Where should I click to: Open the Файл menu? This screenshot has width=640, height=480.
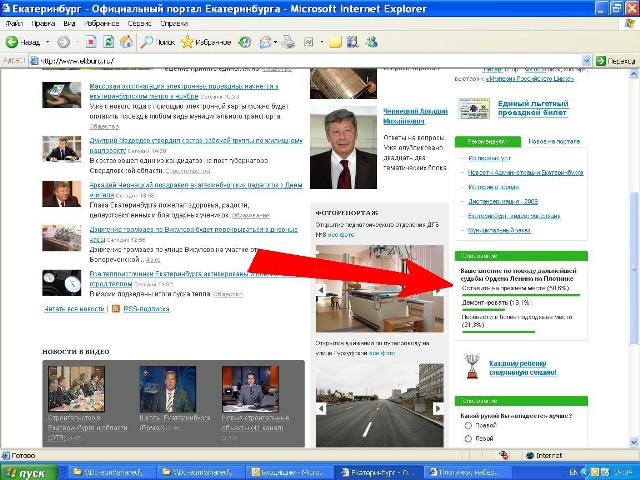pos(14,24)
